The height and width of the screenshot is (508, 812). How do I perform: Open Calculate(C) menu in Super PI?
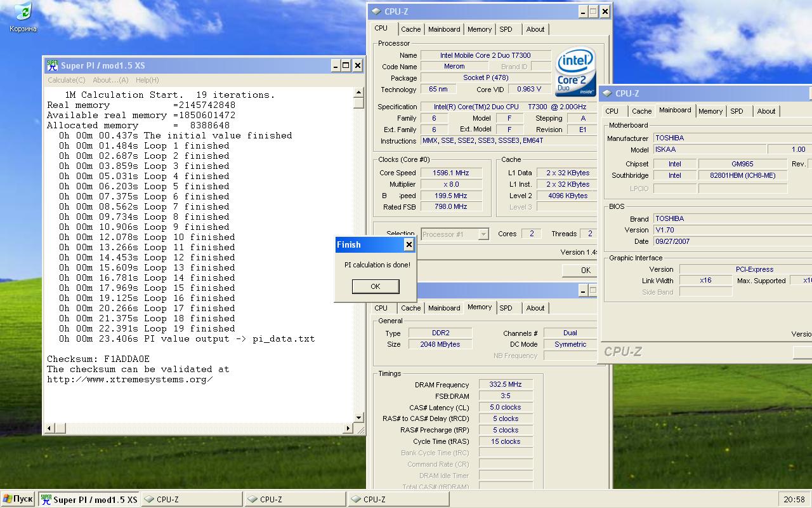tap(67, 80)
